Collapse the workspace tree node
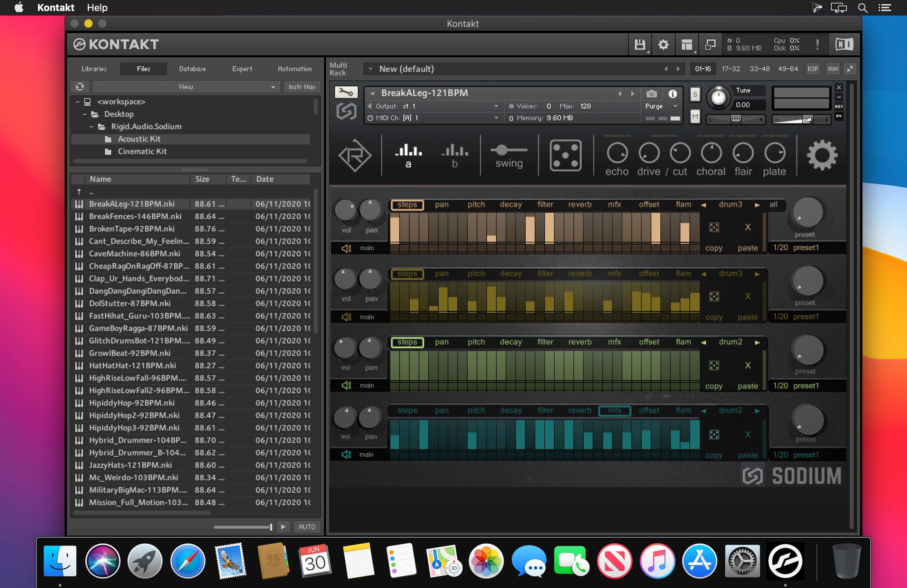The height and width of the screenshot is (588, 907). coord(78,102)
